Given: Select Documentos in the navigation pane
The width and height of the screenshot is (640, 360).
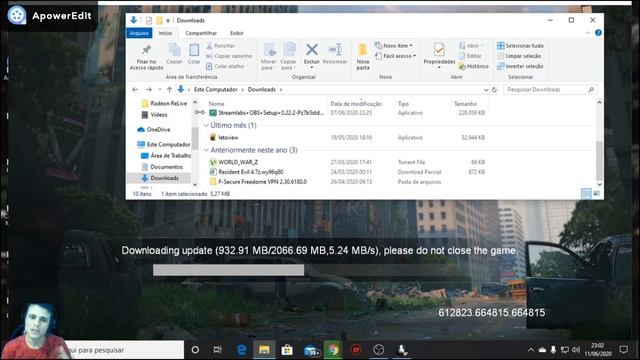Looking at the screenshot, I should coord(162,167).
